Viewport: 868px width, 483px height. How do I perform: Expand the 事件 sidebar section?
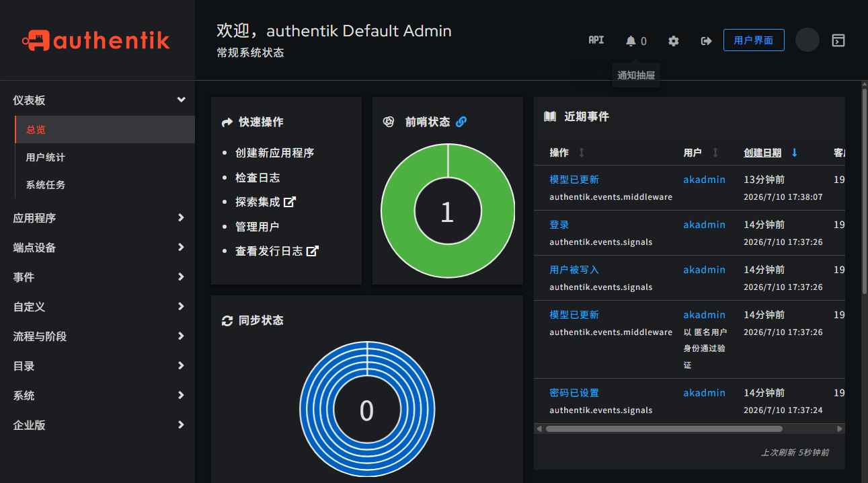click(x=97, y=277)
